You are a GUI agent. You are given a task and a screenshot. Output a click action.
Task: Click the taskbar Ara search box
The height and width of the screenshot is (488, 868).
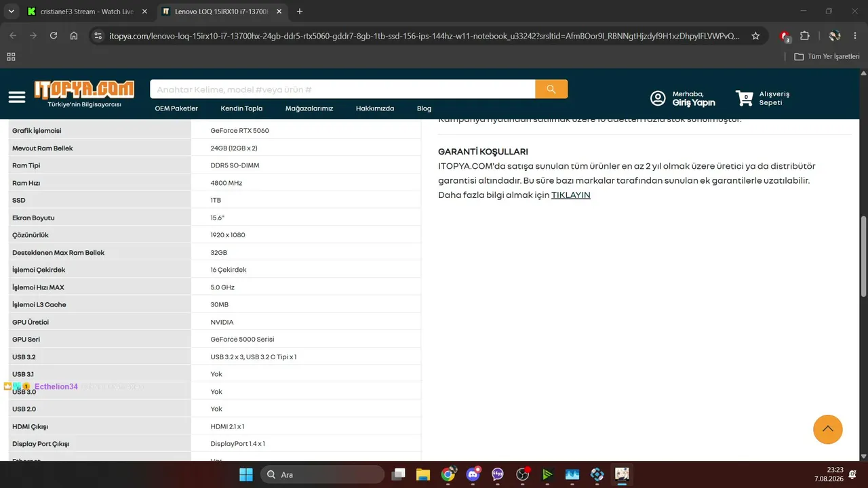coord(322,474)
